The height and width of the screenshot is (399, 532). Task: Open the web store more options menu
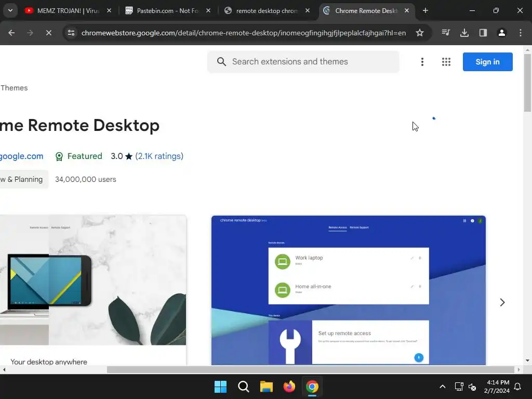[x=422, y=62]
